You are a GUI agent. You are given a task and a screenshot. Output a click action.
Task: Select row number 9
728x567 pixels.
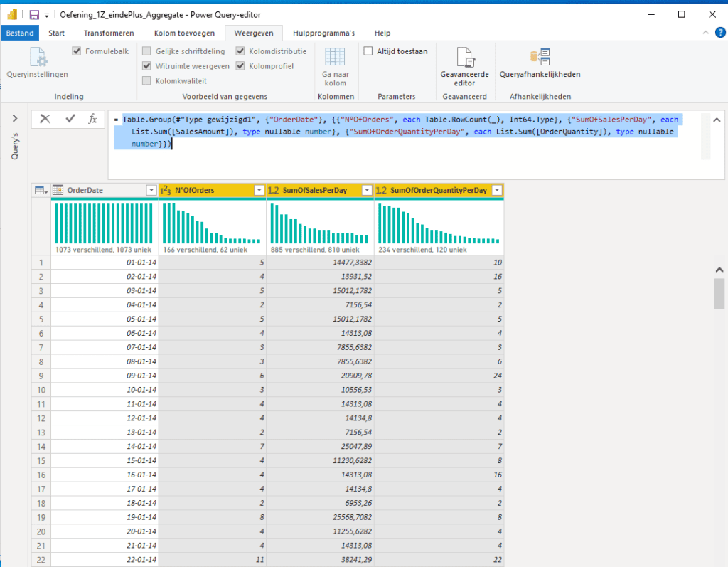(41, 376)
